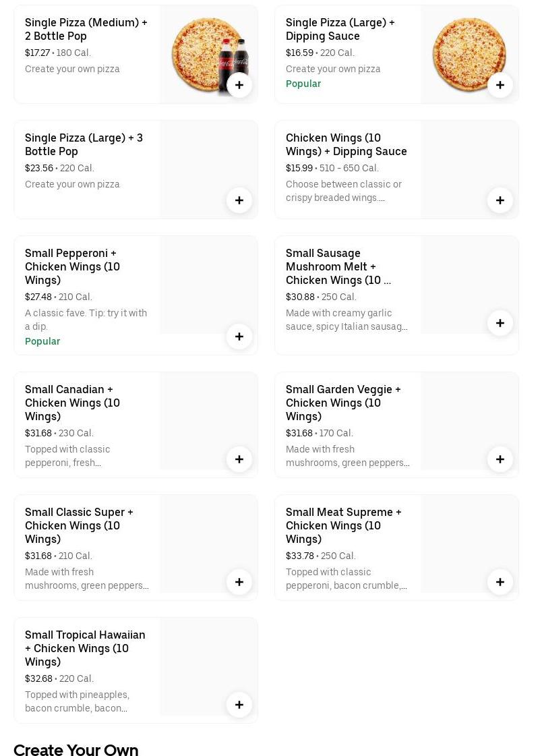Open Small Garden Veggie item description

[347, 456]
